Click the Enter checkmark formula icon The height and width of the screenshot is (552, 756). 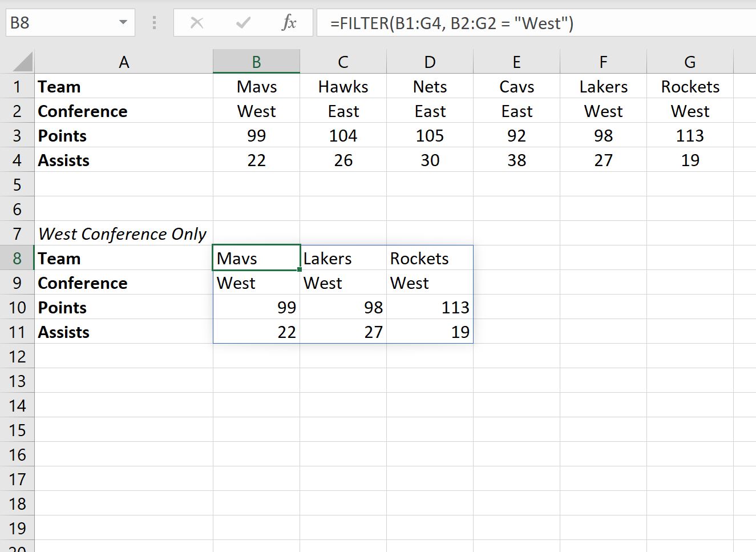(x=243, y=23)
